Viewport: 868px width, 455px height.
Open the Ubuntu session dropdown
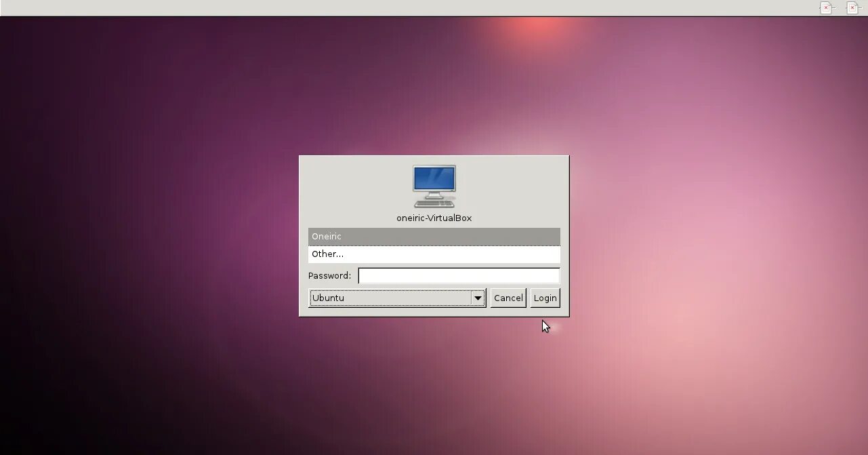click(x=397, y=298)
